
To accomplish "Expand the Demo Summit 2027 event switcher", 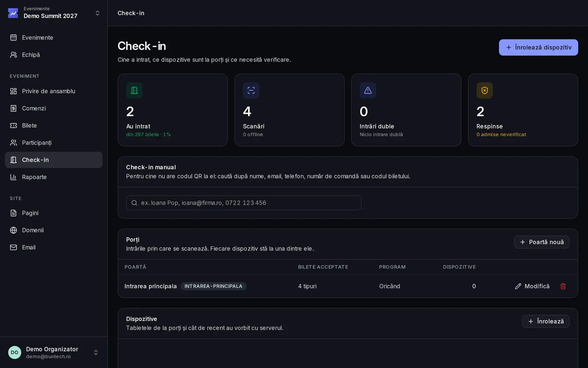I will [x=97, y=13].
